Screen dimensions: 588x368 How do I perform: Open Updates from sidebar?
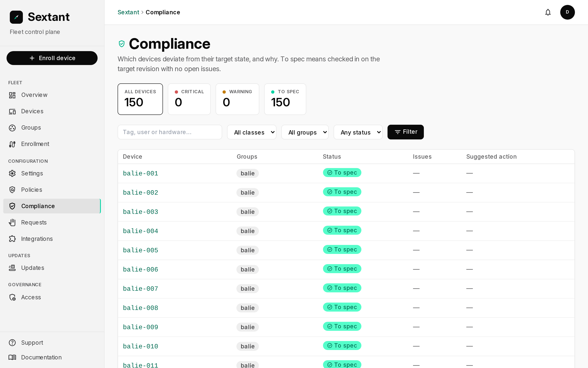coord(52,268)
